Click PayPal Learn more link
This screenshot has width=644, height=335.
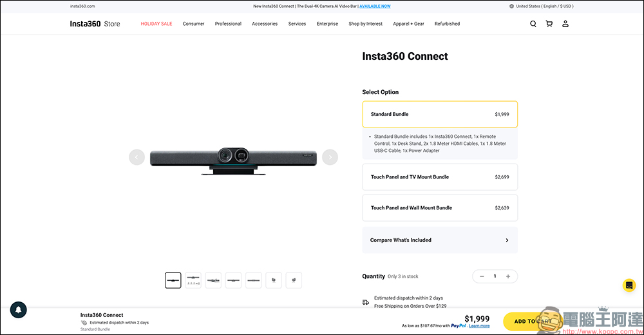[x=479, y=326]
